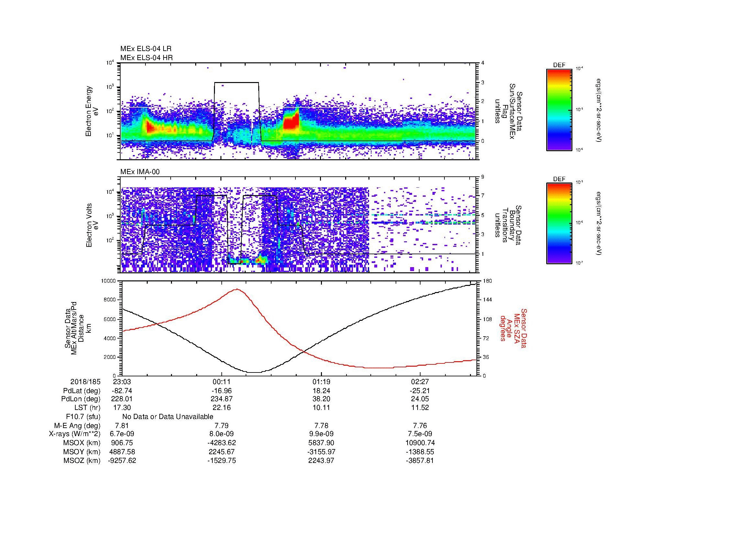Click LST value 22.16
This screenshot has width=756, height=534.
click(222, 408)
